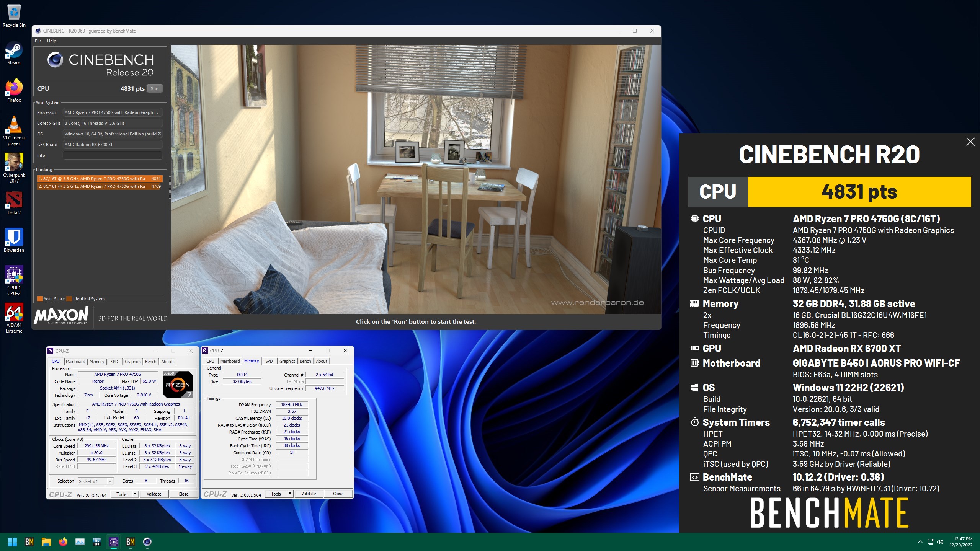Image resolution: width=980 pixels, height=551 pixels.
Task: Show hidden system tray icons
Action: tap(920, 541)
